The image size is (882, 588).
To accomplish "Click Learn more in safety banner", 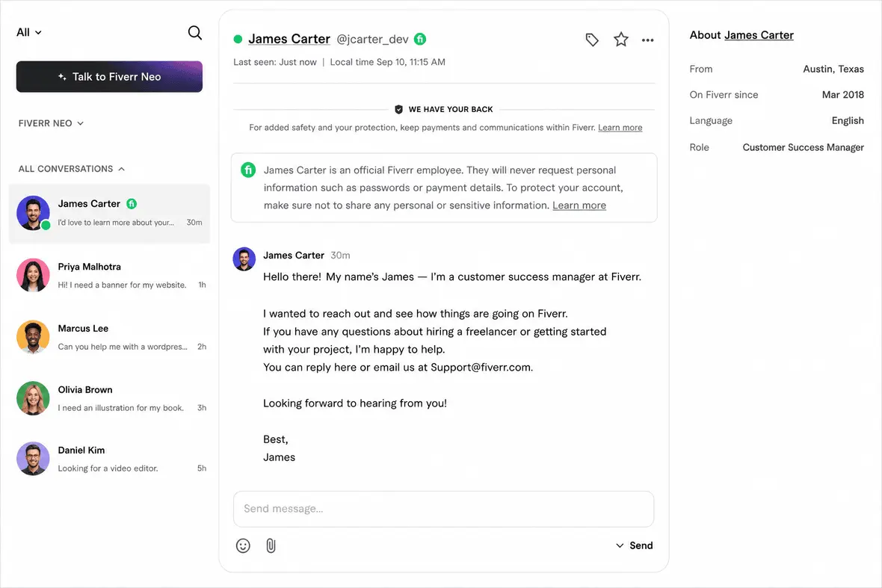I will (620, 128).
